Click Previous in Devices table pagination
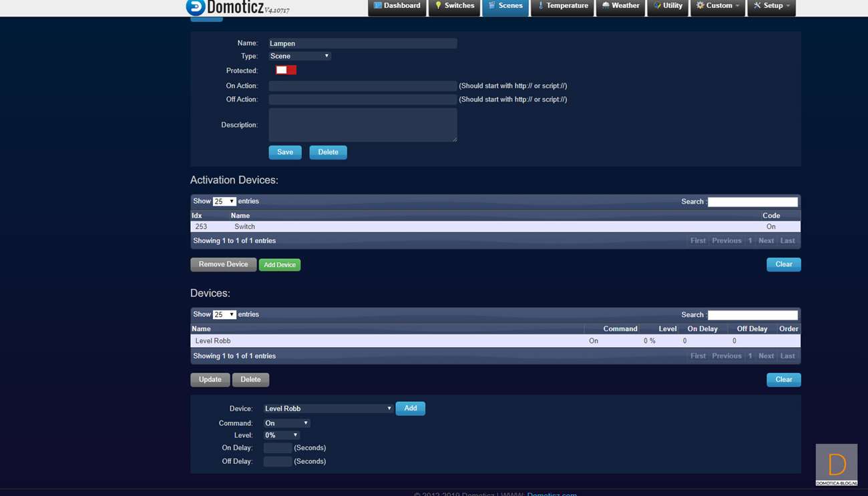The width and height of the screenshot is (868, 496). click(x=726, y=356)
